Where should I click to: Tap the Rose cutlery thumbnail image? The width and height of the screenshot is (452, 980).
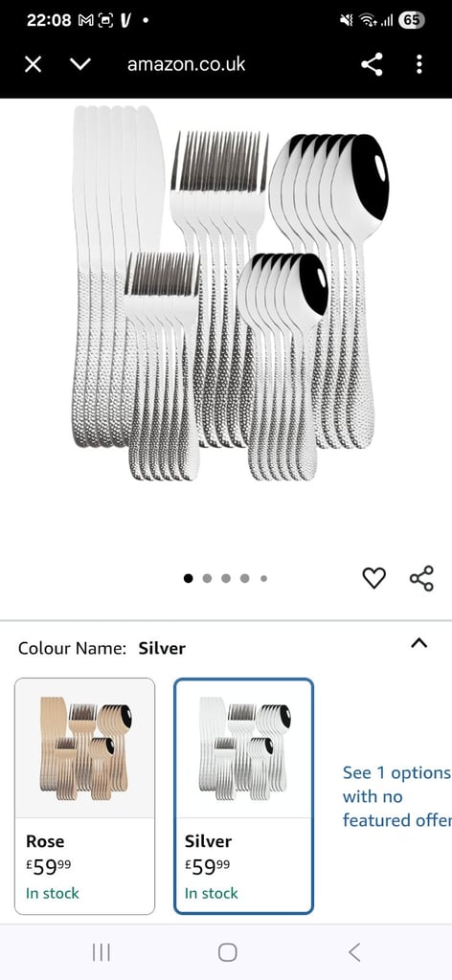(x=85, y=748)
